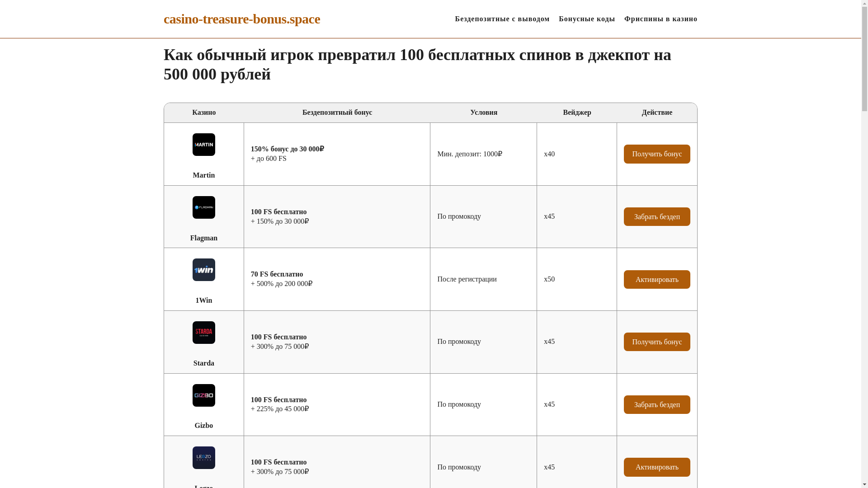The width and height of the screenshot is (868, 488).
Task: Open the casino-treasure-bonus.space site title
Action: (242, 19)
